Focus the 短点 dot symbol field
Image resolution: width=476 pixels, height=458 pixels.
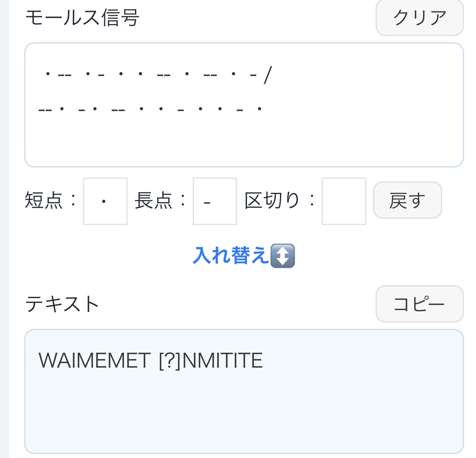105,201
